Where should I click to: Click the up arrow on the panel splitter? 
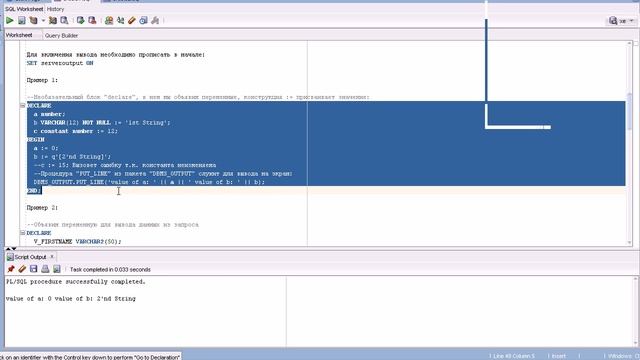point(8,249)
